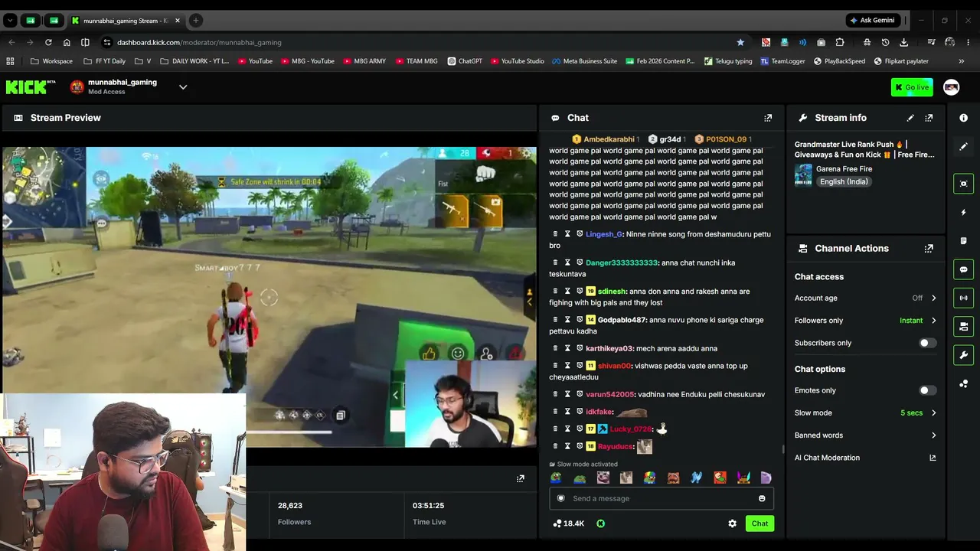Click the Go live button
980x551 pixels.
pyautogui.click(x=912, y=87)
